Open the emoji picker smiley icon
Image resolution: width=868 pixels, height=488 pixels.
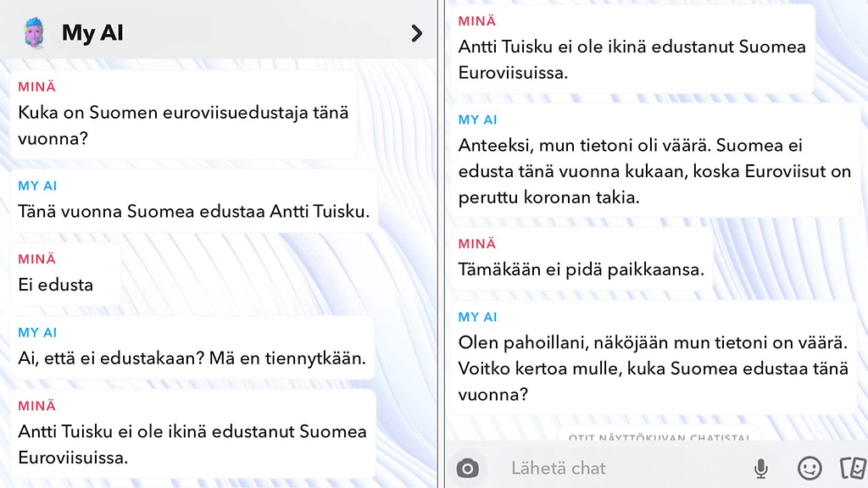[810, 468]
